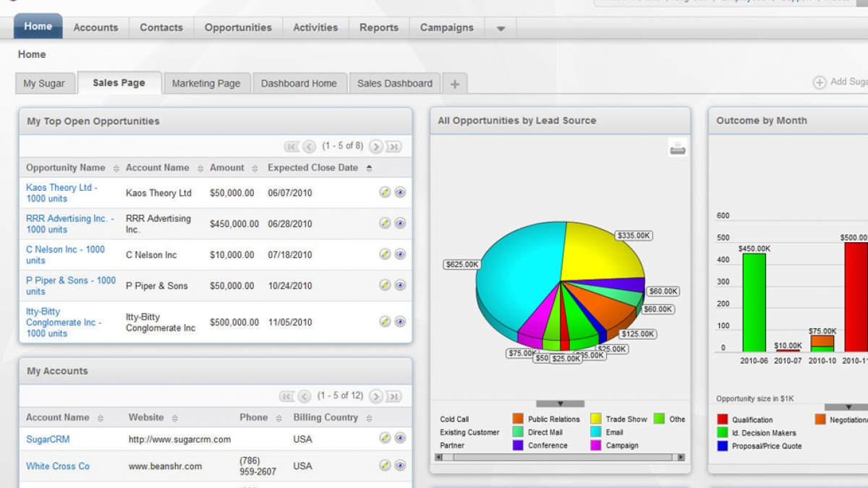The image size is (868, 488).
Task: Go to previous page of My Accounts list
Action: pos(305,396)
